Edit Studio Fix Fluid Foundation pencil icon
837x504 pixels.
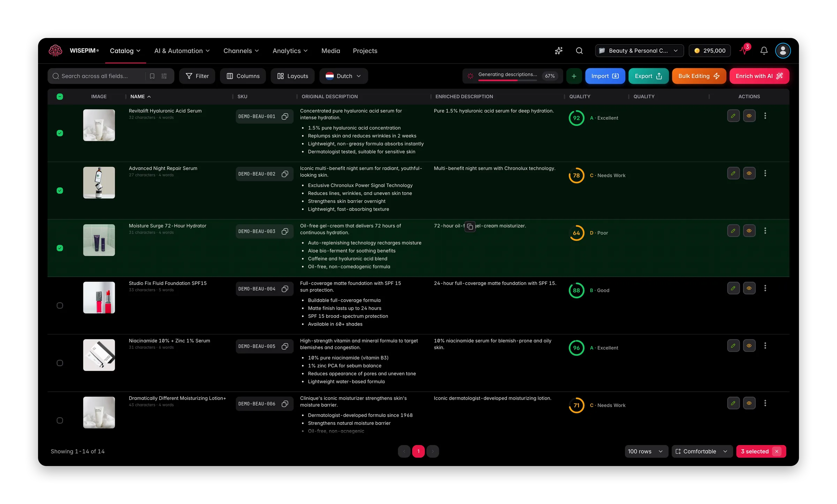(733, 288)
